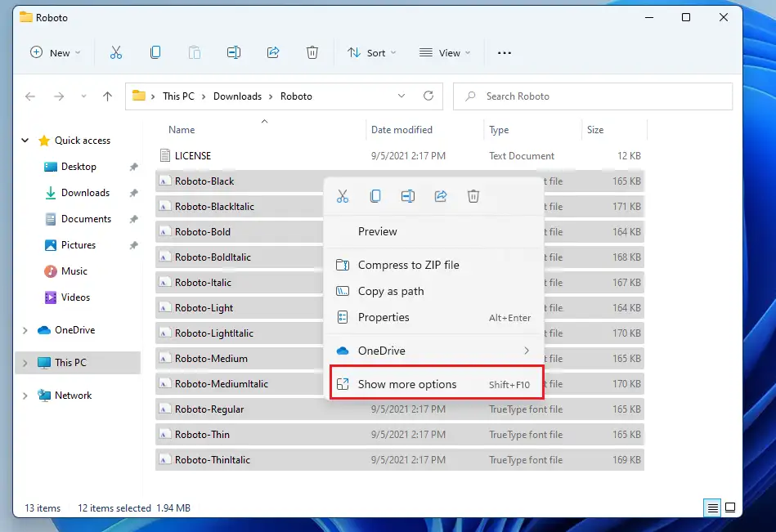
Task: Unpin Downloads from Quick access
Action: (133, 194)
